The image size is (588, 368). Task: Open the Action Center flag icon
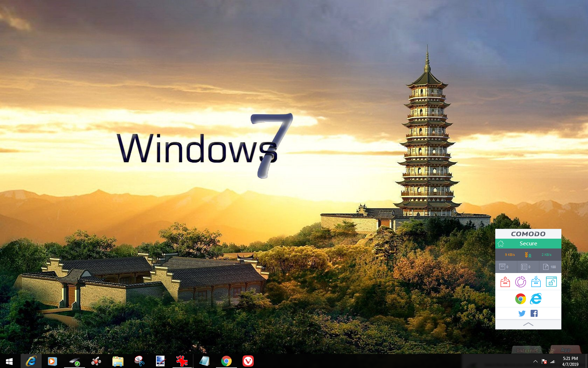pos(544,361)
